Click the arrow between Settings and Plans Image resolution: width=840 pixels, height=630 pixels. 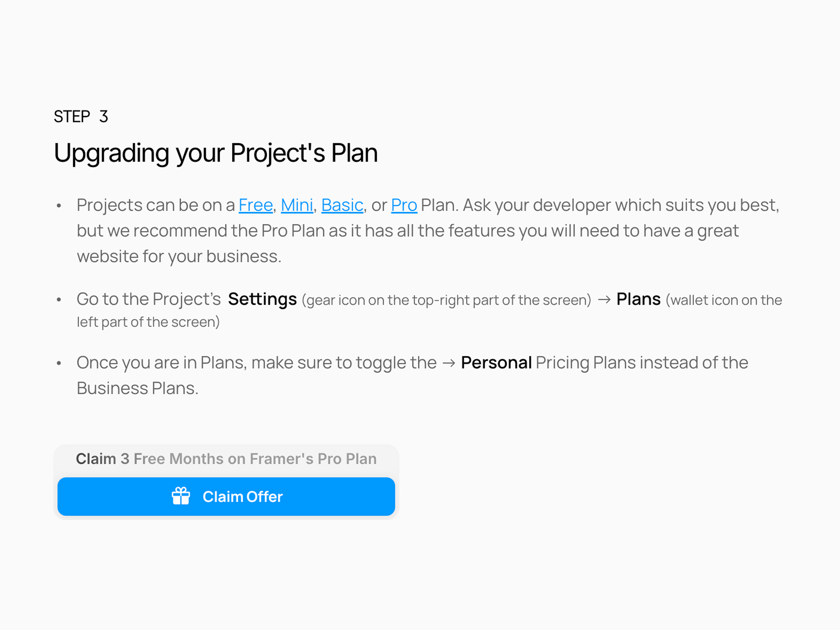point(604,300)
